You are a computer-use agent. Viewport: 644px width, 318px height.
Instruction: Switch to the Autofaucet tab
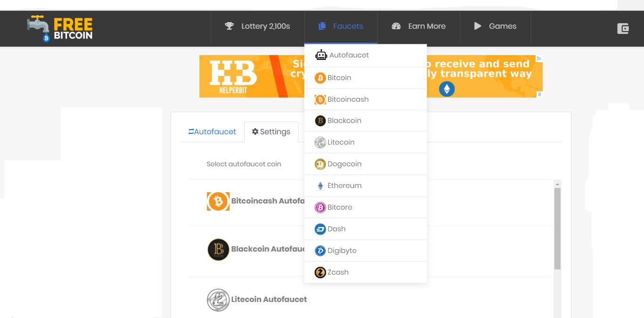point(212,132)
